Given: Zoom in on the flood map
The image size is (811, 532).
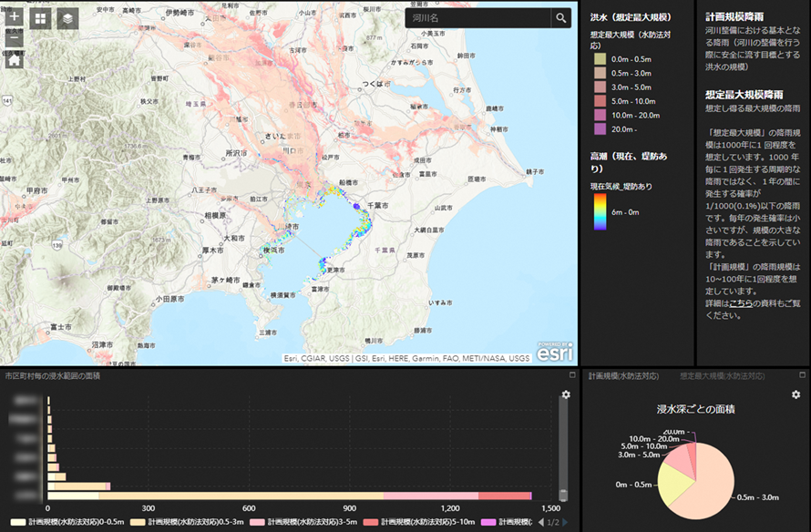Looking at the screenshot, I should [15, 16].
